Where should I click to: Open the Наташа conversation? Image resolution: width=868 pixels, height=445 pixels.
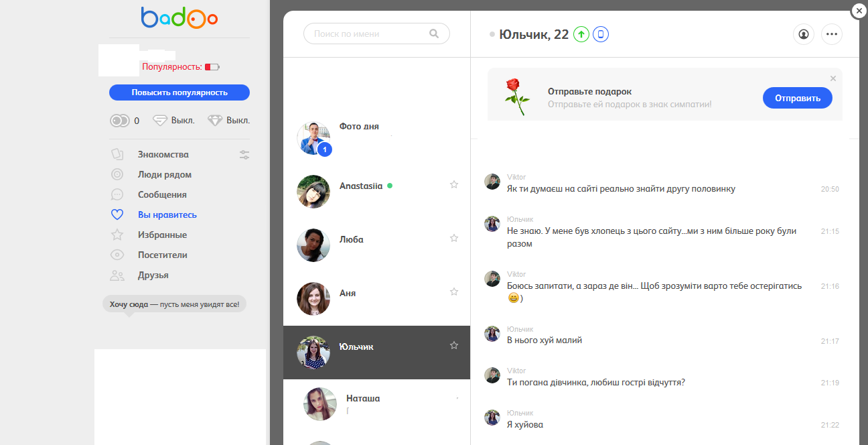coord(377,404)
